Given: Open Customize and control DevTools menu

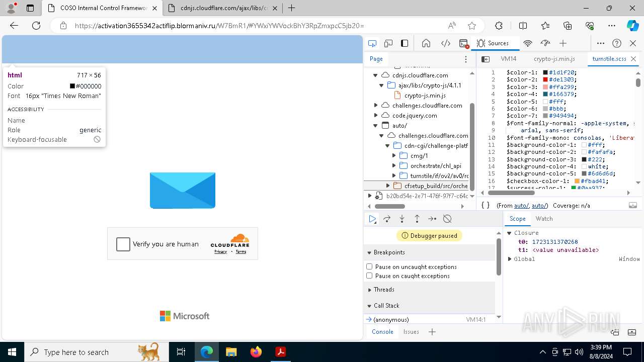Looking at the screenshot, I should [601, 43].
